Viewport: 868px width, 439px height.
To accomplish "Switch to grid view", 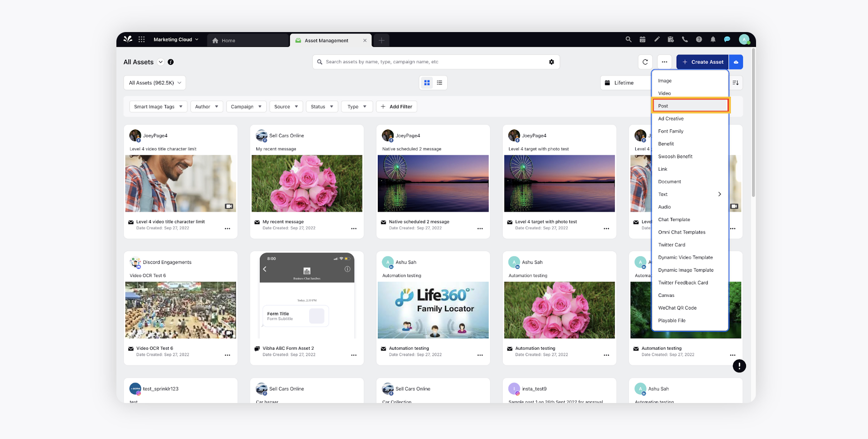I will pos(427,83).
